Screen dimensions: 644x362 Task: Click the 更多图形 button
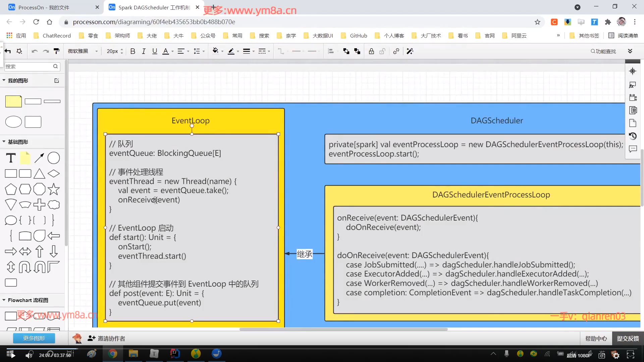(x=34, y=338)
